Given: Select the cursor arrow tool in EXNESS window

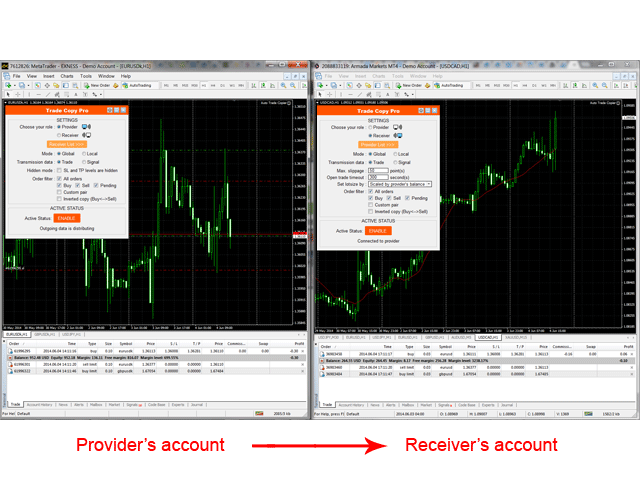Looking at the screenshot, I should click(x=8, y=94).
